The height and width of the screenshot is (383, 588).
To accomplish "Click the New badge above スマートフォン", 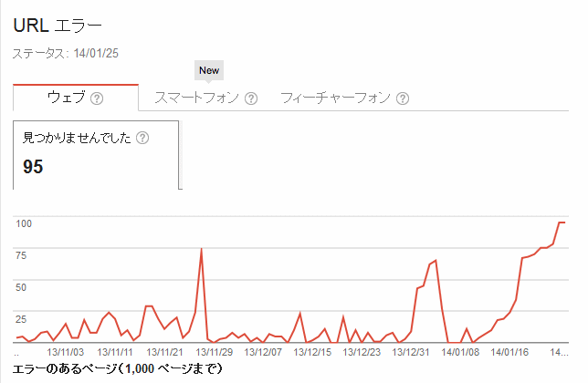I will (x=209, y=70).
